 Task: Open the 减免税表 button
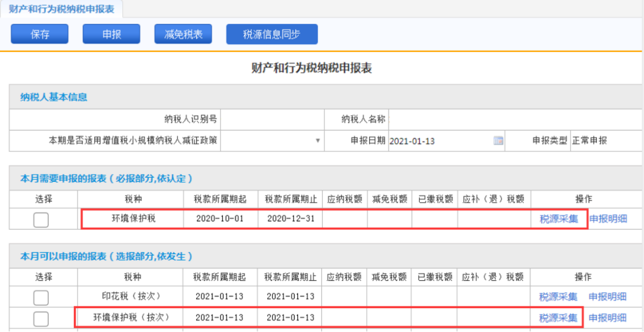pos(183,34)
